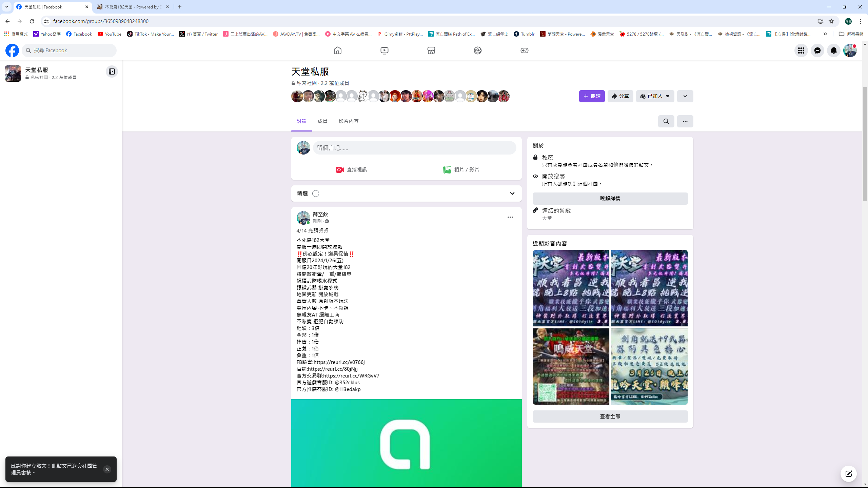Click the info icon next to 精選
Screen dimensions: 868x488
(x=315, y=194)
